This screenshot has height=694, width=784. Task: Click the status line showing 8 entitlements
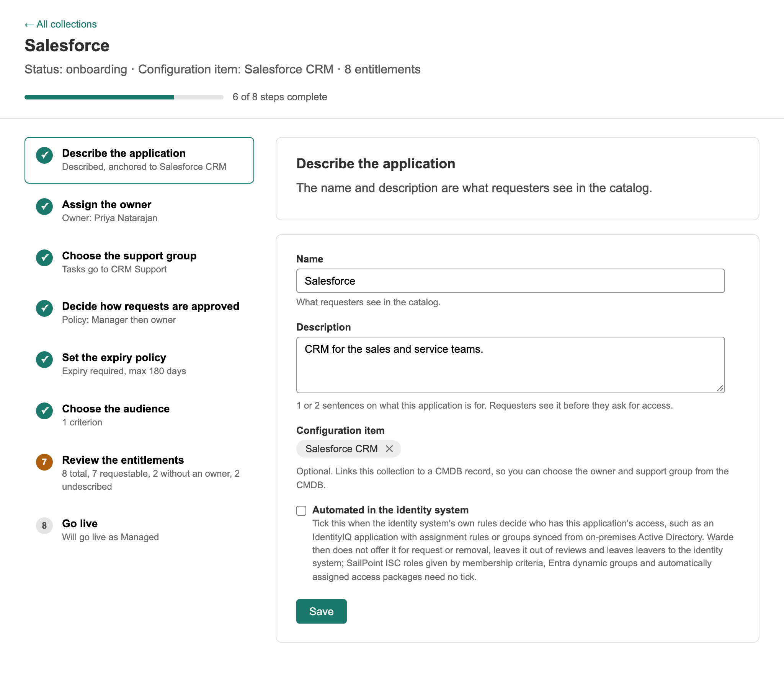222,69
